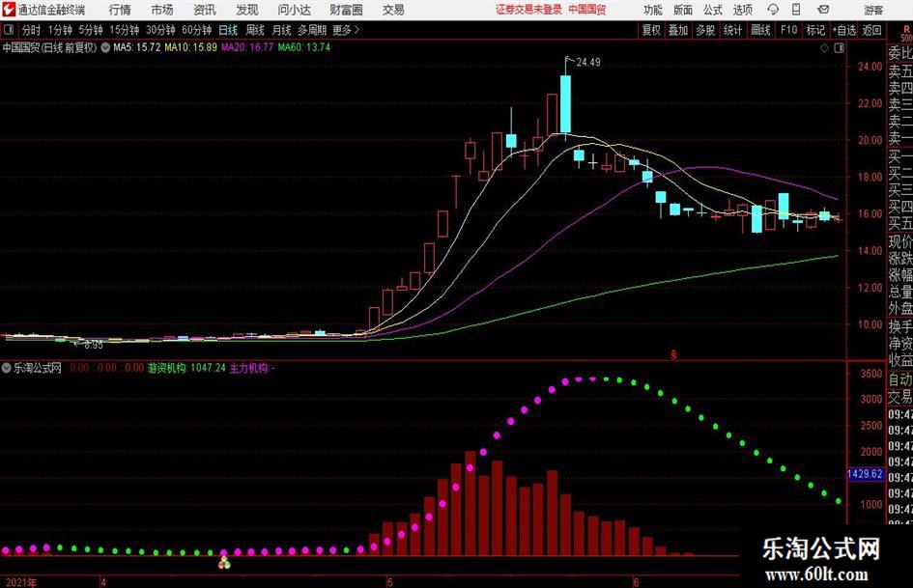
Task: Open the 公式 menu
Action: pos(712,10)
